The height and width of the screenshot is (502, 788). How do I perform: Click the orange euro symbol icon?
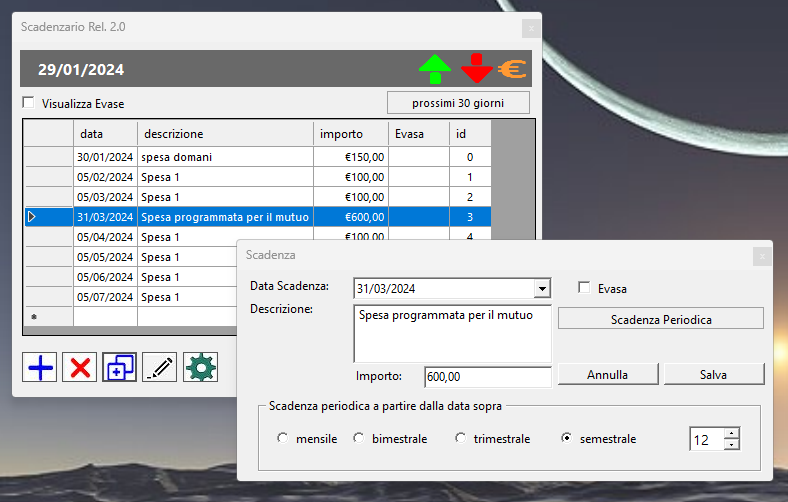click(512, 69)
